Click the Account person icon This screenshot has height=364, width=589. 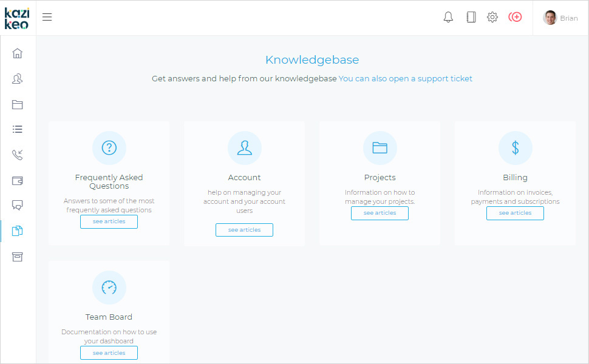click(x=245, y=148)
